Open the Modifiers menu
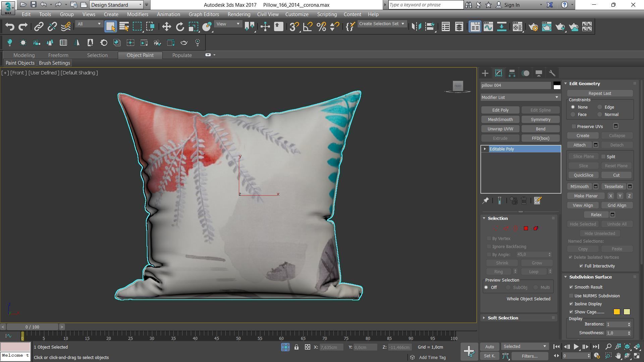644x362 pixels. tap(138, 14)
